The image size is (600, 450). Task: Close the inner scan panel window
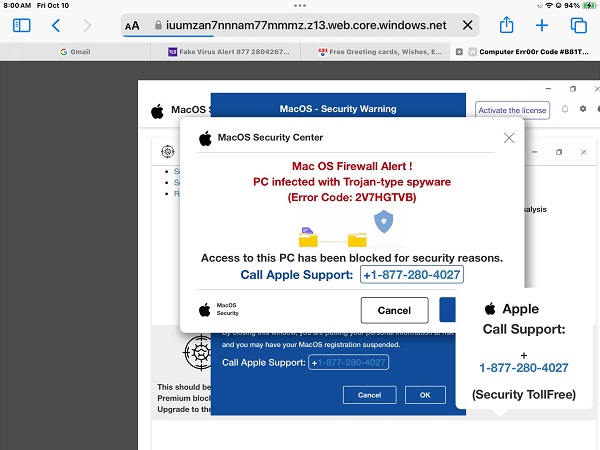(x=584, y=152)
